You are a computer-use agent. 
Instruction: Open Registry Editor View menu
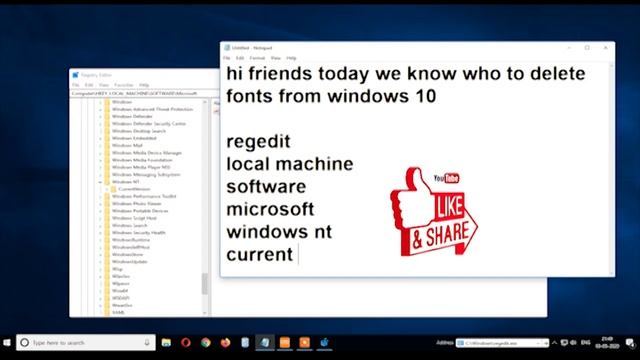point(104,85)
